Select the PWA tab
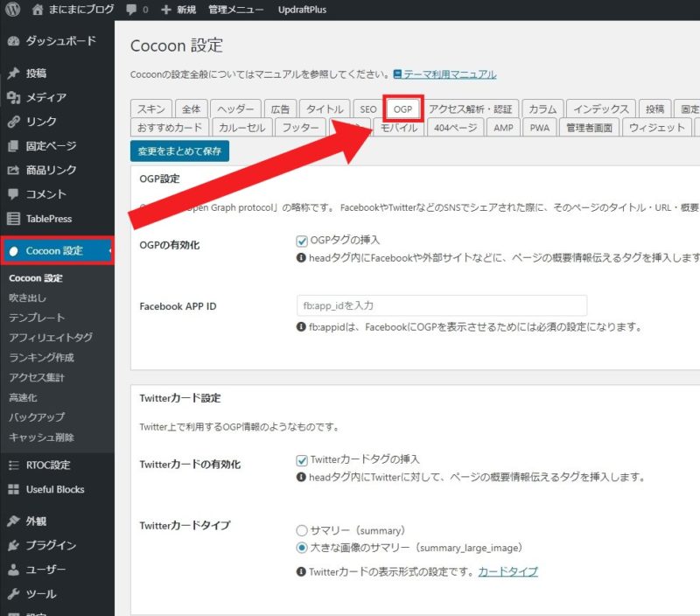The image size is (700, 616). (540, 128)
